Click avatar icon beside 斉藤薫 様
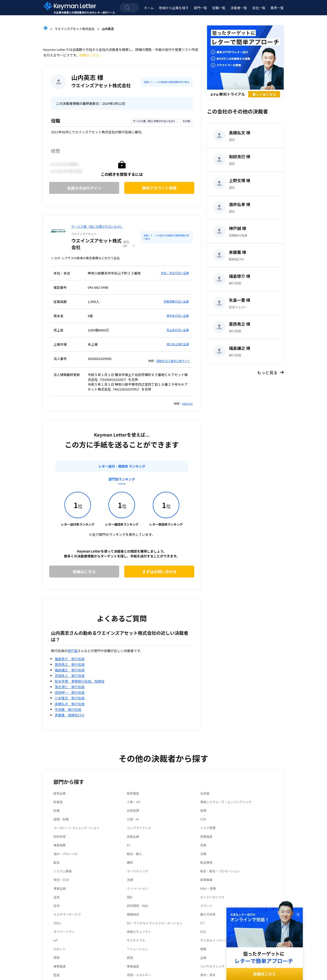The height and width of the screenshot is (980, 327). tap(219, 255)
